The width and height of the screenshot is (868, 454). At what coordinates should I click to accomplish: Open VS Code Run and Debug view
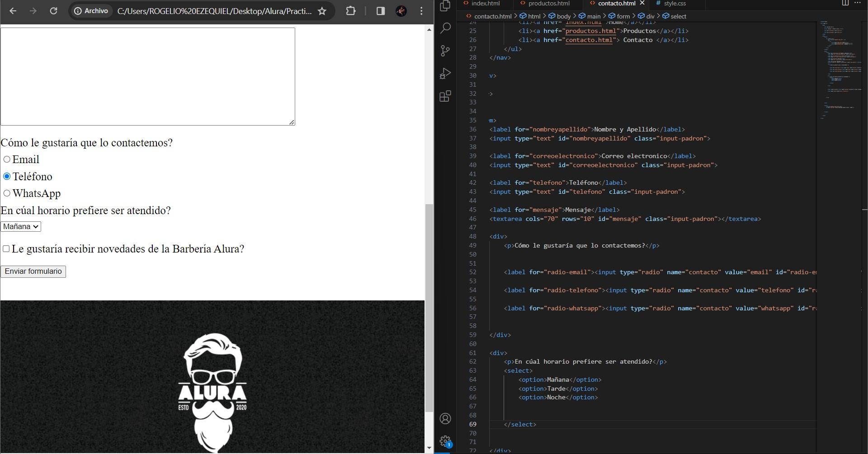click(445, 73)
